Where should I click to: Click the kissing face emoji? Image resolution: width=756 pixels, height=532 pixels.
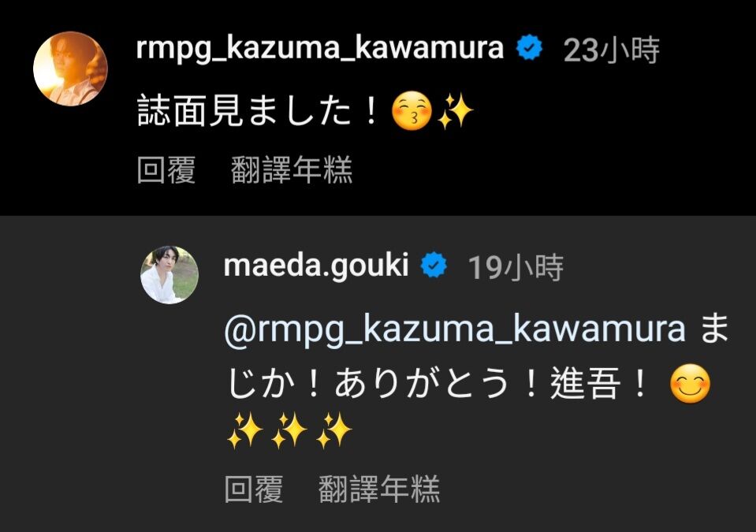point(412,111)
